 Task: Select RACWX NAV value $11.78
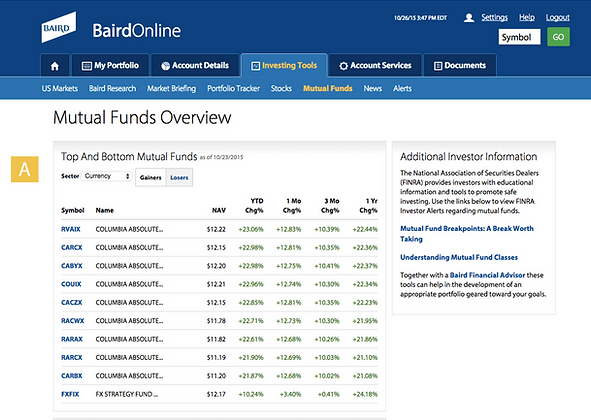coord(216,321)
